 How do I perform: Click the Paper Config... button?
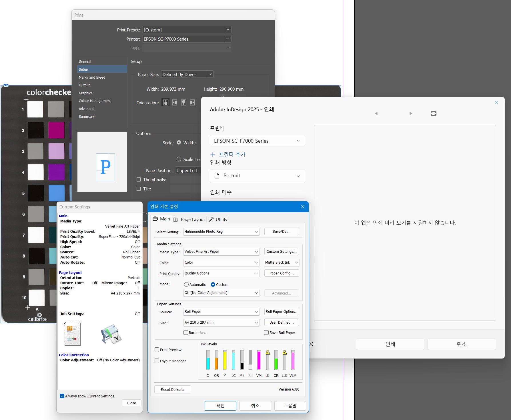[x=282, y=273]
